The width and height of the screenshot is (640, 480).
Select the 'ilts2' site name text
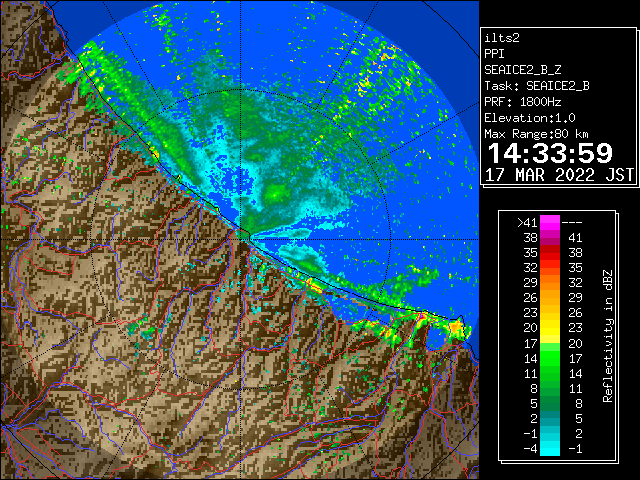(x=502, y=38)
